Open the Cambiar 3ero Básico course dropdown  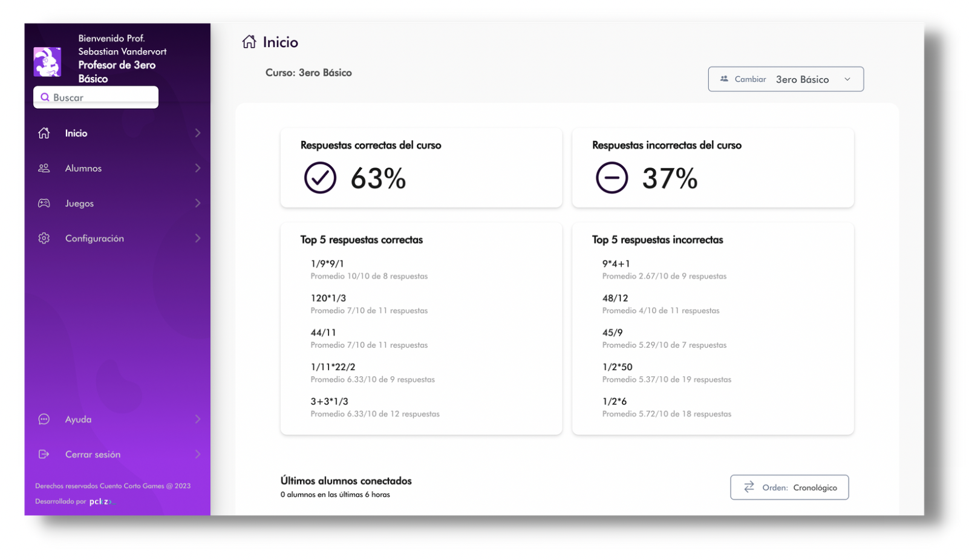785,79
